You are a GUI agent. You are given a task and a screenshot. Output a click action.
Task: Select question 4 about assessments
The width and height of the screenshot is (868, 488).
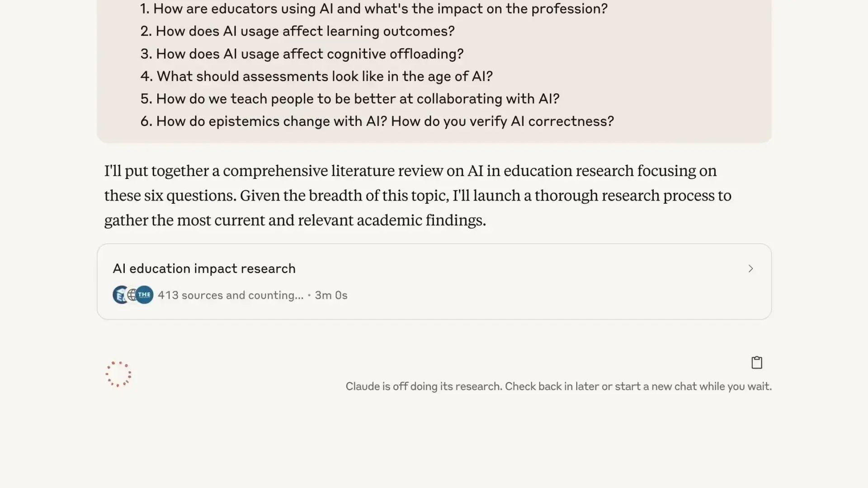(x=316, y=76)
